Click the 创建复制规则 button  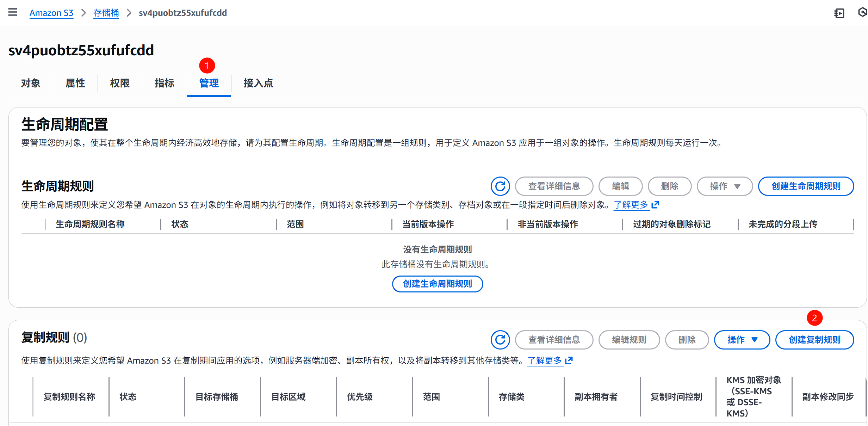tap(814, 339)
